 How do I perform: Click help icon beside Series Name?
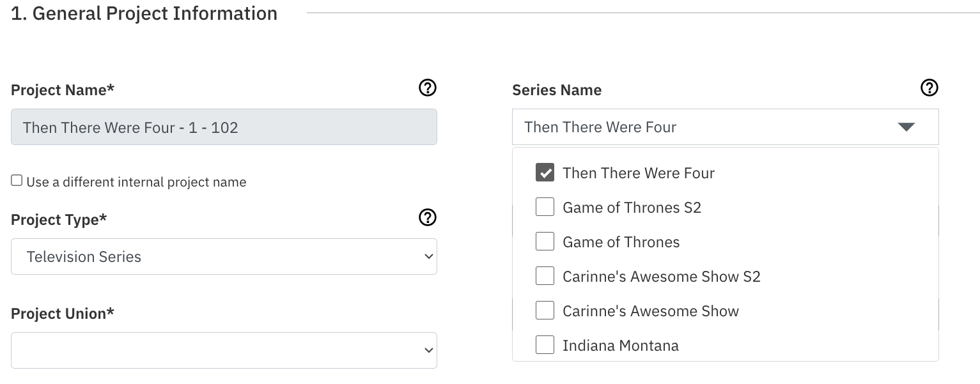[x=929, y=88]
